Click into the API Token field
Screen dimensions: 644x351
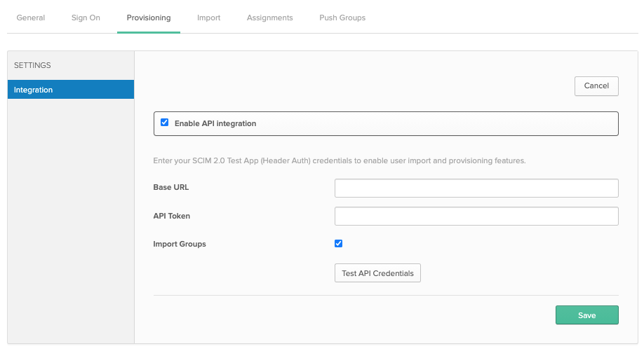[476, 216]
